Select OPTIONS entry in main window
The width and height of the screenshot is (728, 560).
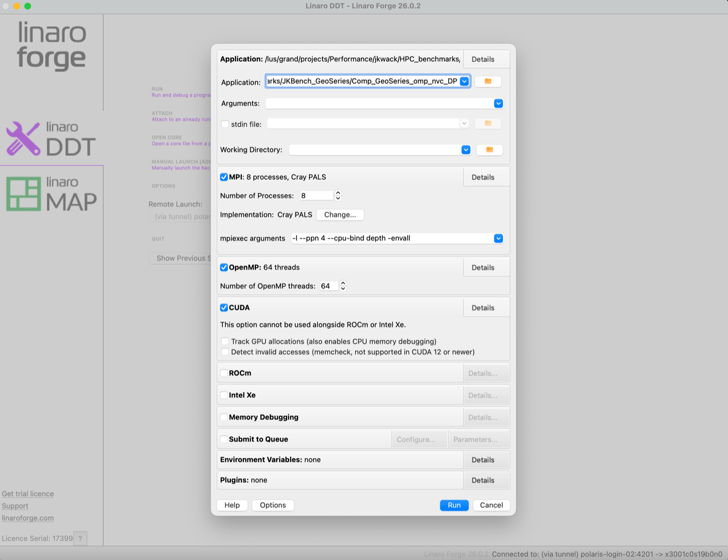pos(163,186)
